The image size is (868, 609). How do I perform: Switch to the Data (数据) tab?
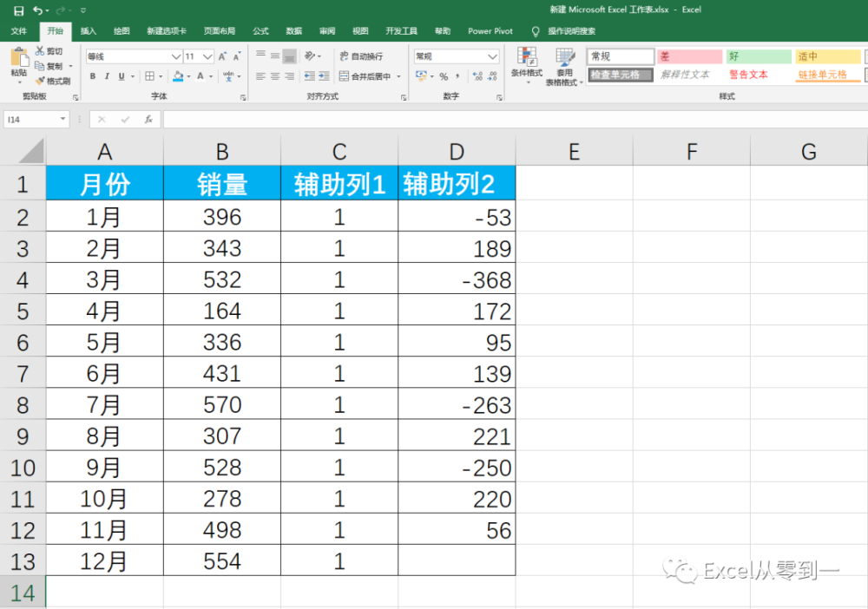click(293, 31)
